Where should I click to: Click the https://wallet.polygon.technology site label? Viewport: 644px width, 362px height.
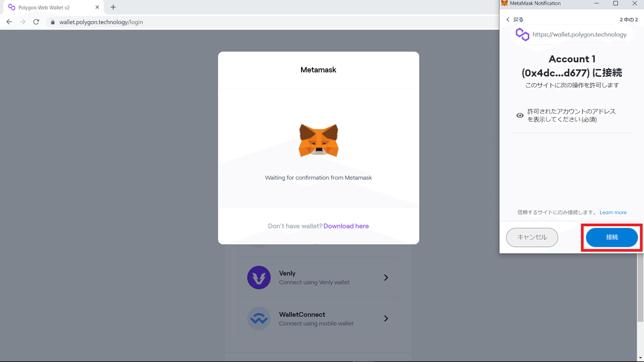click(580, 34)
